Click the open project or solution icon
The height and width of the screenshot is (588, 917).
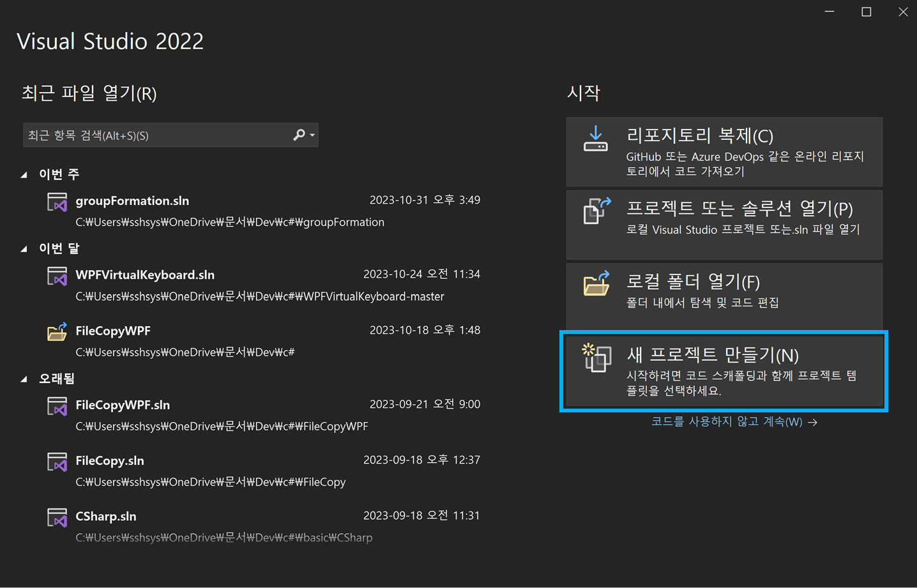click(597, 211)
